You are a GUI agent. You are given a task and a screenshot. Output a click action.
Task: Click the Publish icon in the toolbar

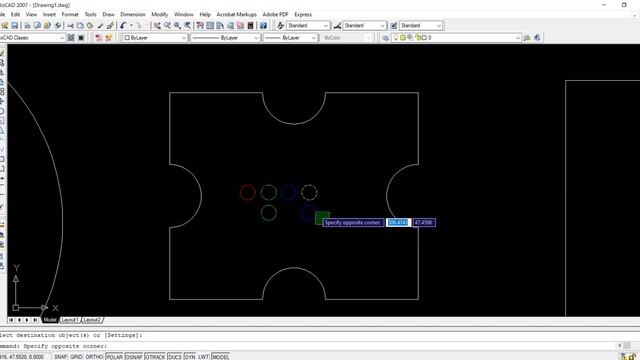pos(47,26)
